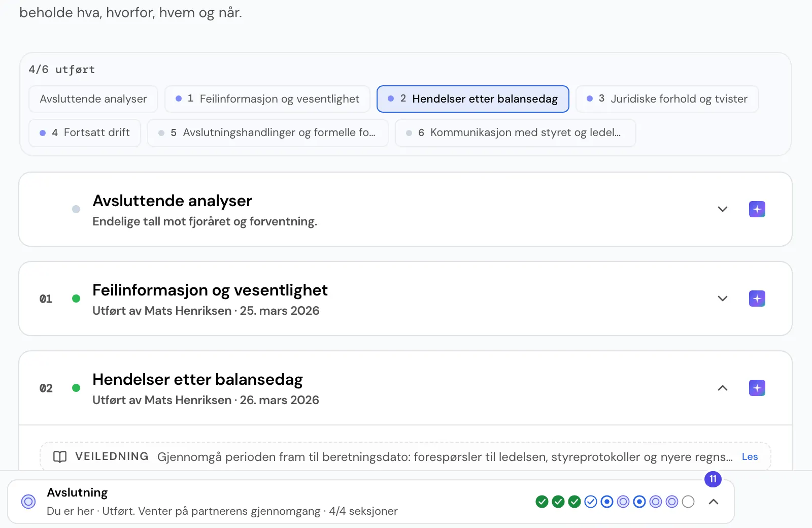Click the '4/6 utført' progress text
The height and width of the screenshot is (528, 812).
coord(62,70)
